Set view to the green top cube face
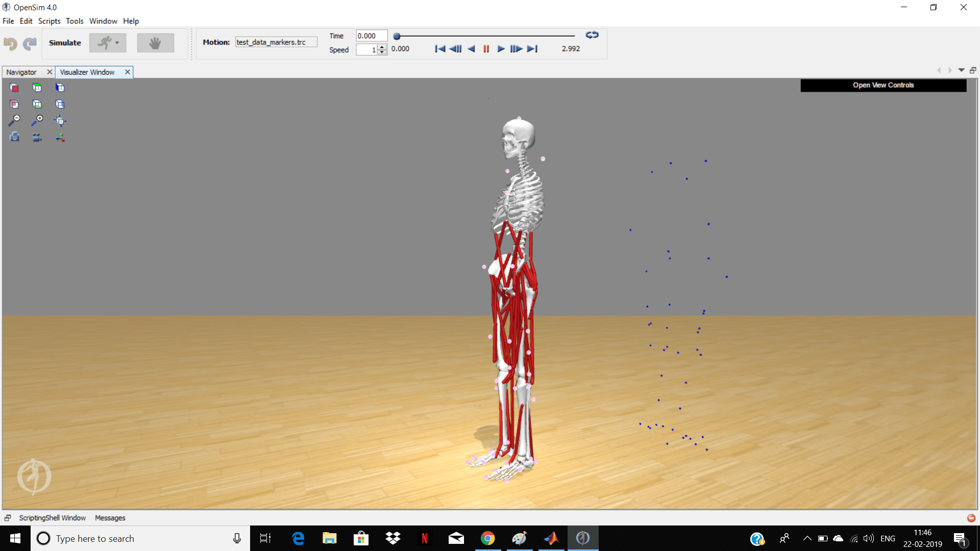980x551 pixels. tap(37, 88)
